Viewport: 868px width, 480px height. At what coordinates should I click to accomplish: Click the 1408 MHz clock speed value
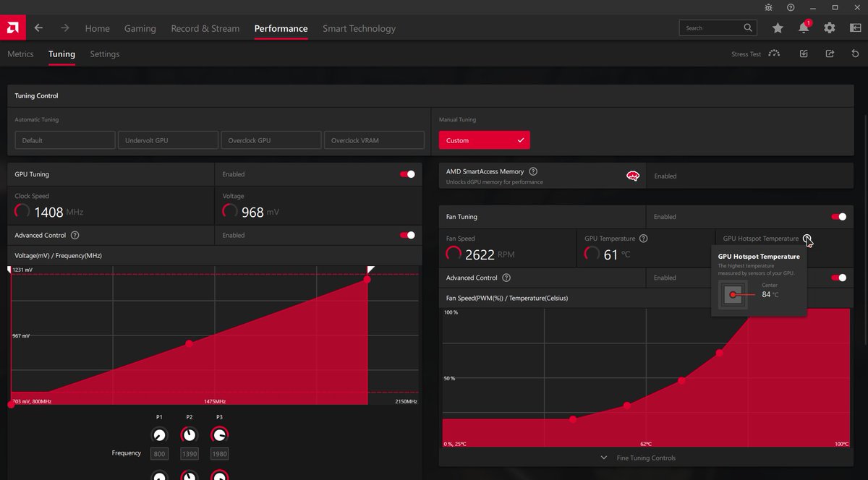tap(59, 213)
